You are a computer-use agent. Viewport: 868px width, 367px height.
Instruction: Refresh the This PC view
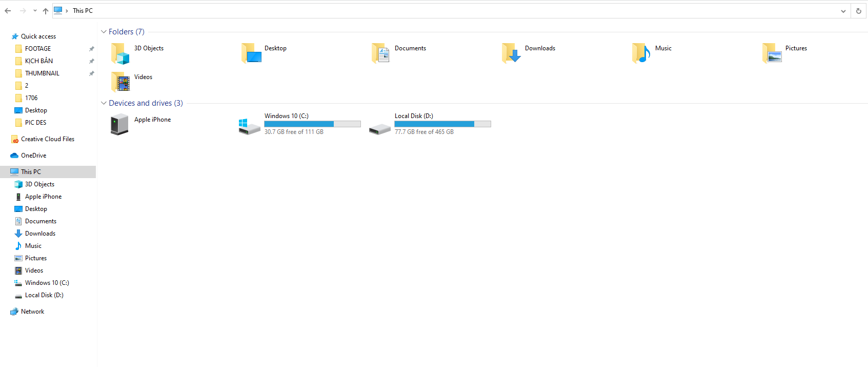point(859,11)
